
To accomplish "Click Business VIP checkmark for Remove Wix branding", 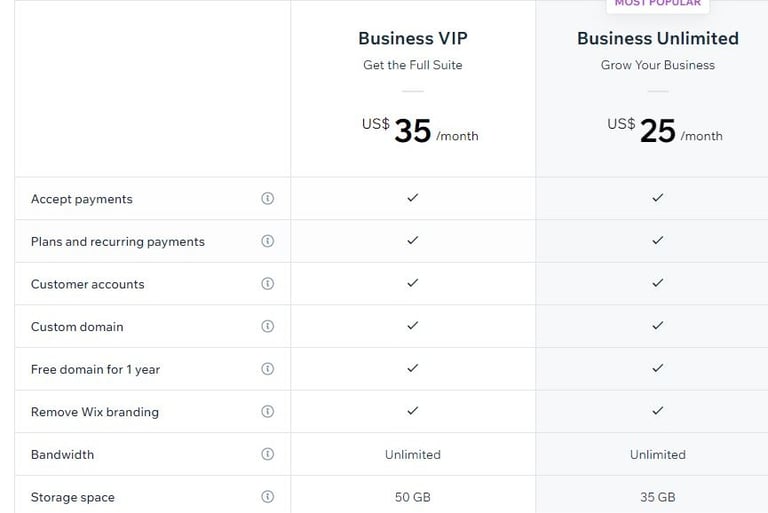I will [412, 411].
